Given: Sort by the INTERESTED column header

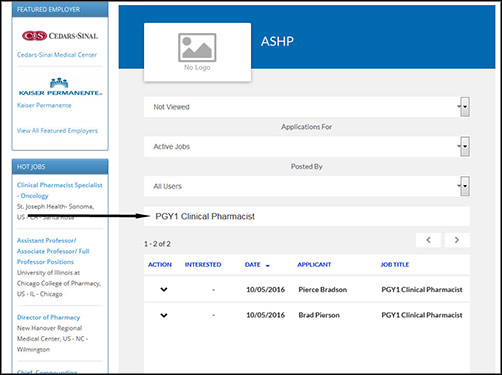Looking at the screenshot, I should (203, 265).
